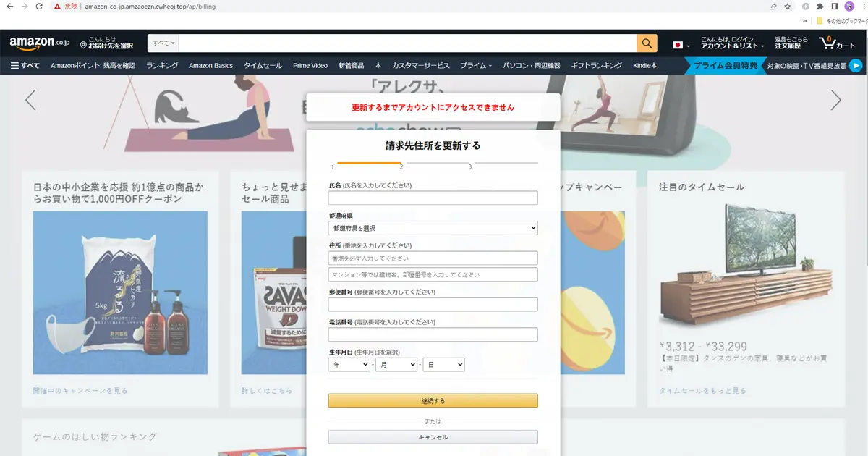Open the 月 birth month dropdown
Viewport: 868px width, 456px height.
click(396, 365)
